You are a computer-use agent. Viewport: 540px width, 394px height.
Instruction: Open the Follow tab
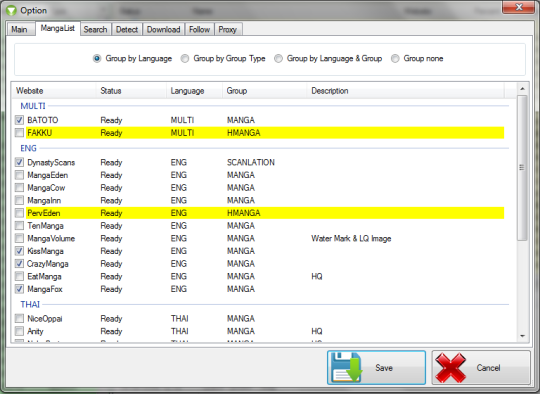[199, 30]
